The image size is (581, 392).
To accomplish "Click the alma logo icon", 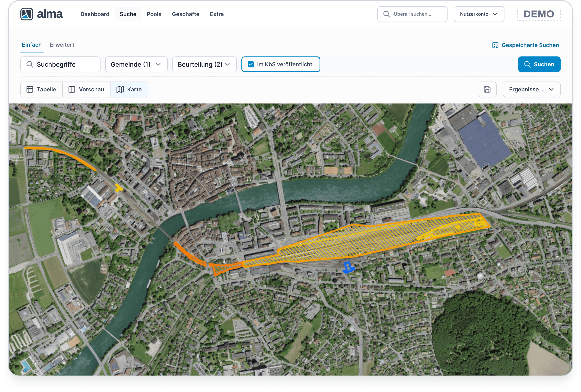I will [26, 14].
